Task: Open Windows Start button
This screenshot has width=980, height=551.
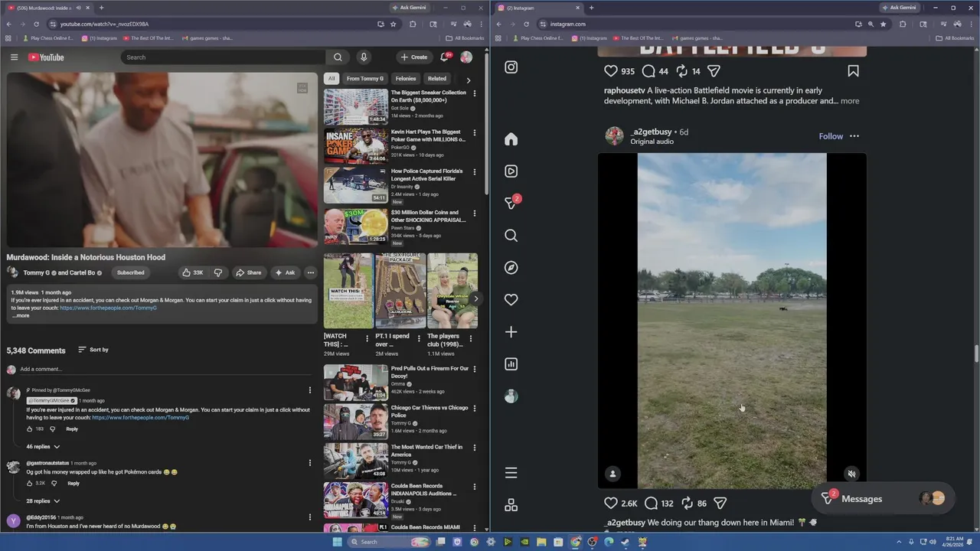Action: [337, 542]
